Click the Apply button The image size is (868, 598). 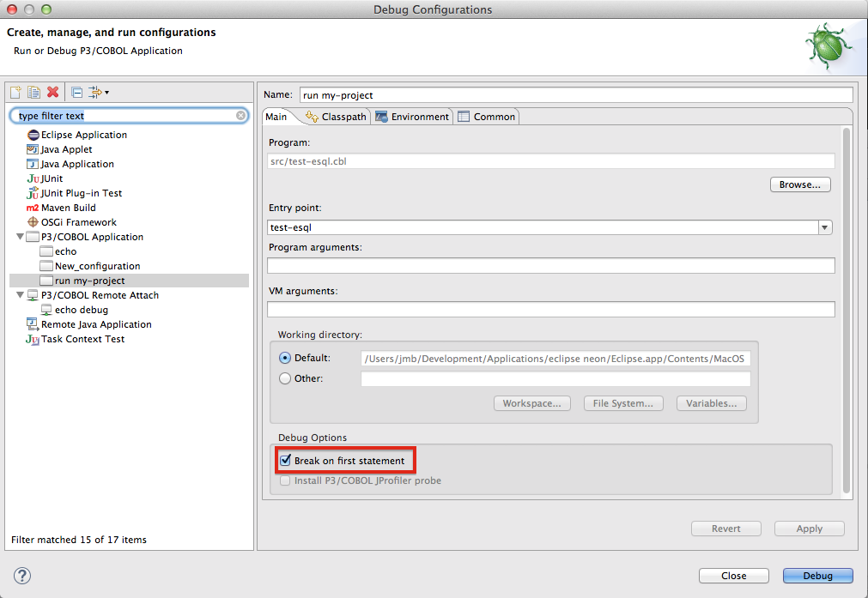coord(810,529)
